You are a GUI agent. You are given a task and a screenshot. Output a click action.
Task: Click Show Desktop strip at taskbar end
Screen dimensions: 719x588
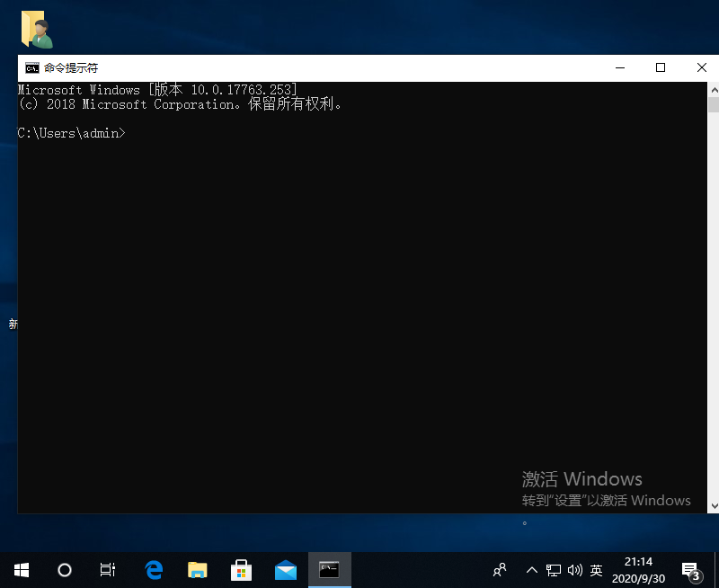[716, 570]
